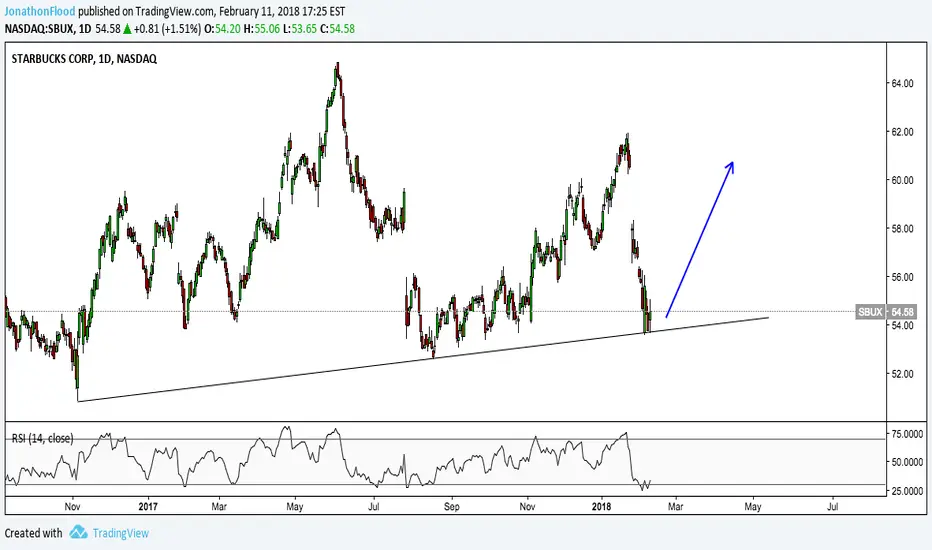Click the Sep time axis label
The width and height of the screenshot is (932, 550).
452,507
